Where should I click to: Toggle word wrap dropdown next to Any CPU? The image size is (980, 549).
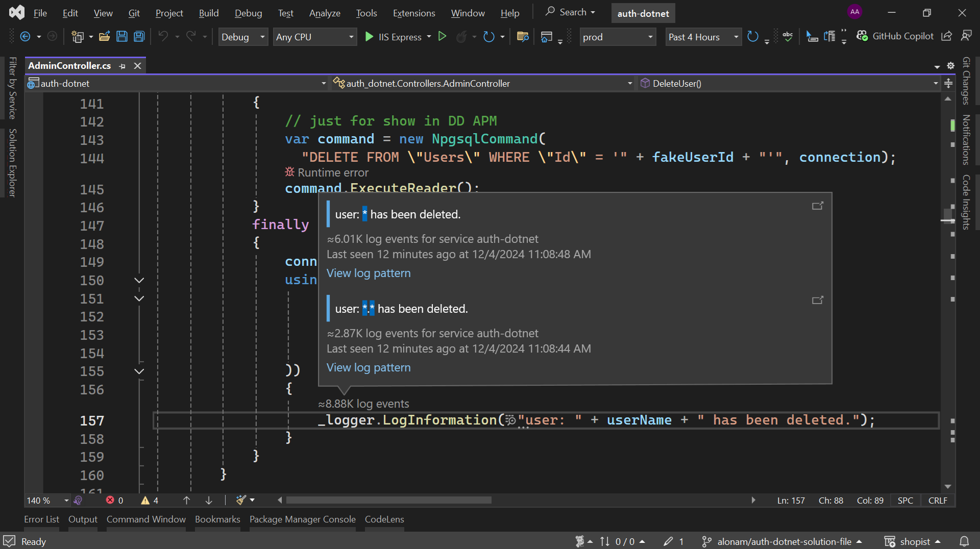351,37
